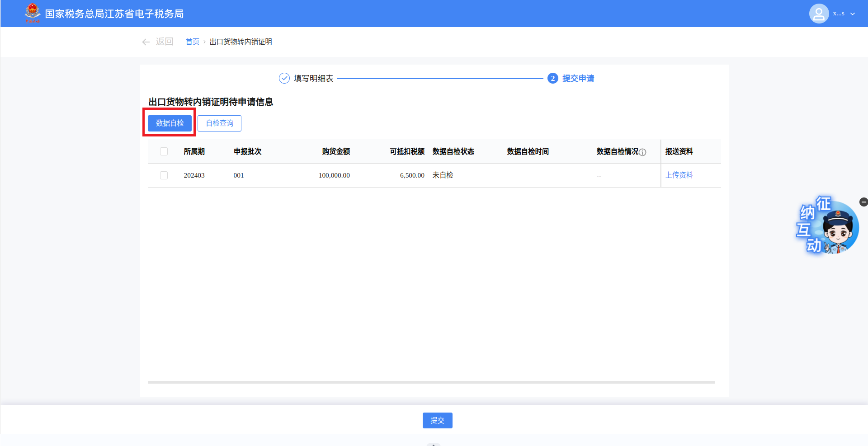Go to 首页 breadcrumb

(x=193, y=42)
